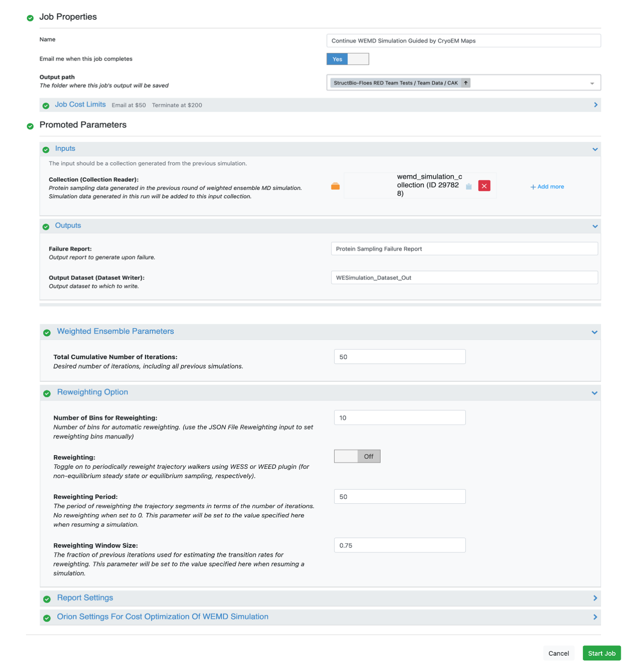Collapse the Inputs section chevron

(x=595, y=149)
